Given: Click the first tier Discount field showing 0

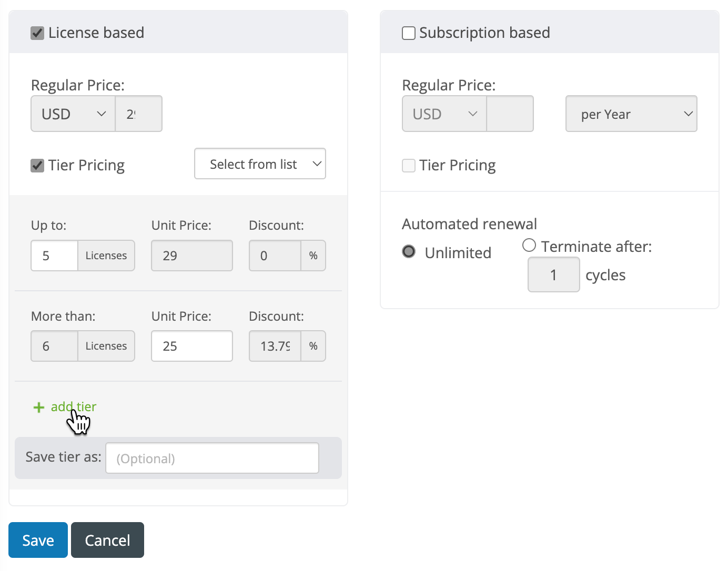Looking at the screenshot, I should tap(275, 256).
